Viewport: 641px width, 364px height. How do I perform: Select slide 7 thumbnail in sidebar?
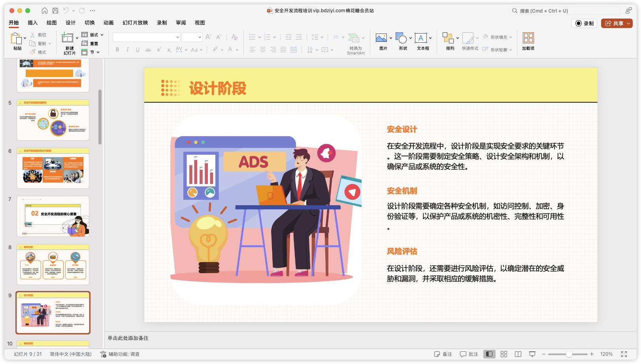click(53, 216)
